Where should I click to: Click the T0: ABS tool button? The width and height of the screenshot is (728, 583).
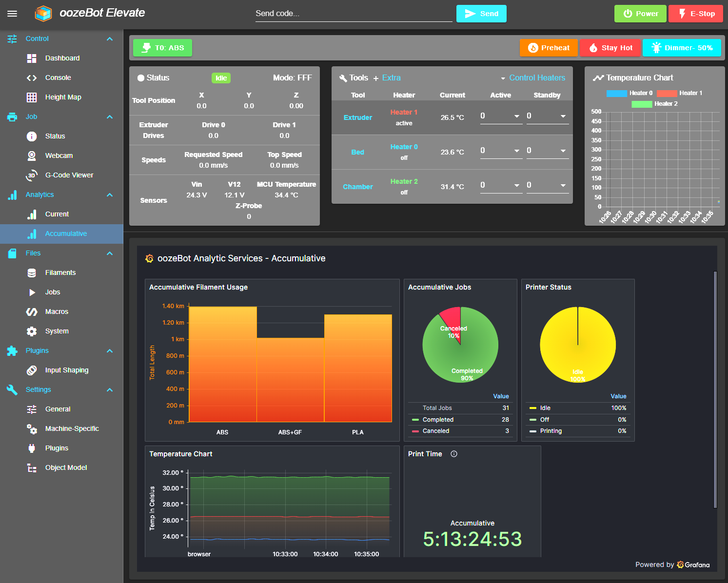tap(162, 48)
